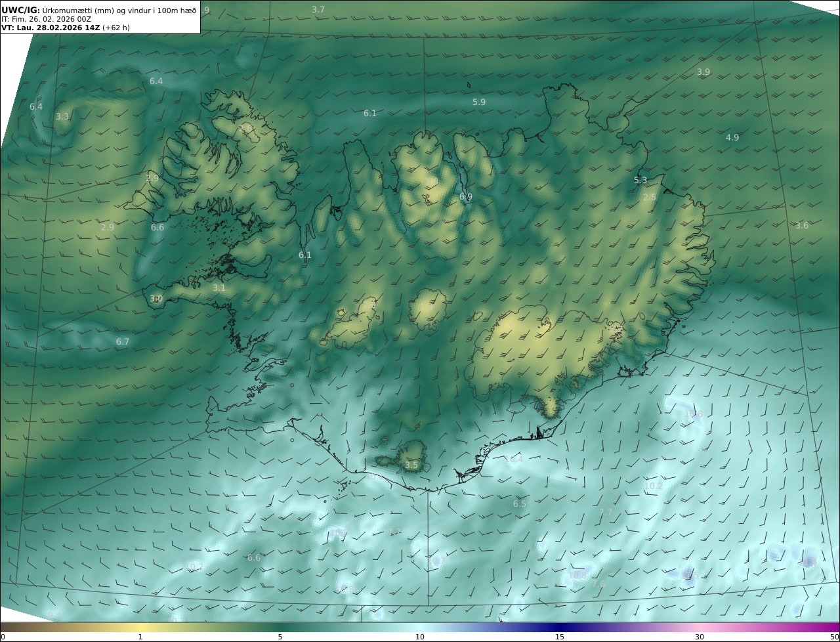This screenshot has width=840, height=642.
Task: Click the 10.4 value label off the south coast
Action: [514, 459]
